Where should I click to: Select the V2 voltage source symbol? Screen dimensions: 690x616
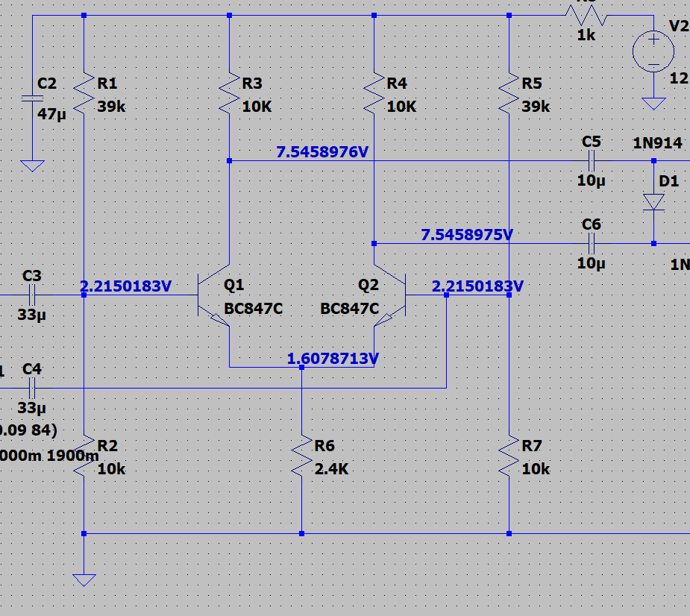[653, 51]
